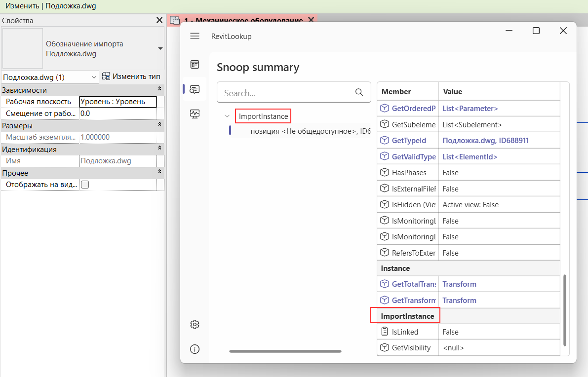Collapse the Размеры property group

coord(160,124)
